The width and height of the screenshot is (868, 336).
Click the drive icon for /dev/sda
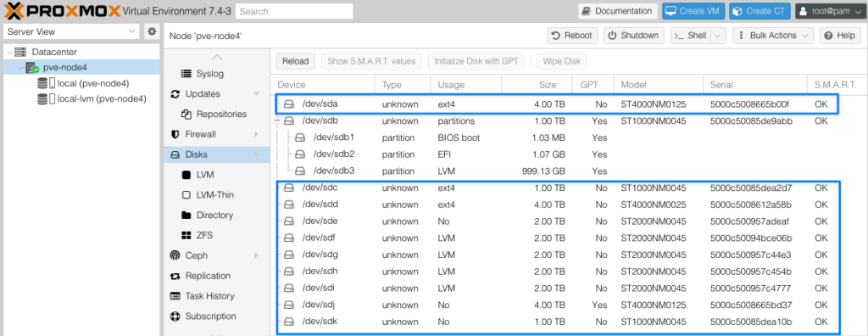[x=289, y=104]
